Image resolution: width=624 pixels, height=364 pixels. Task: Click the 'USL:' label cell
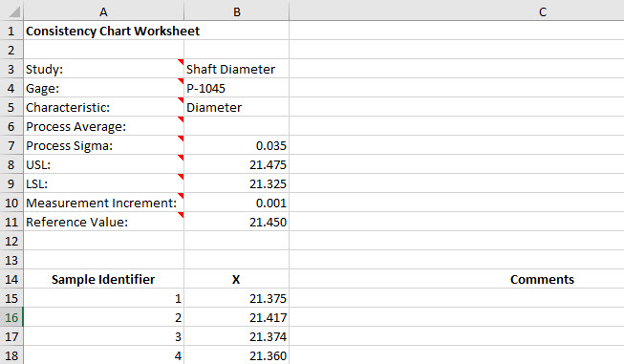(103, 164)
